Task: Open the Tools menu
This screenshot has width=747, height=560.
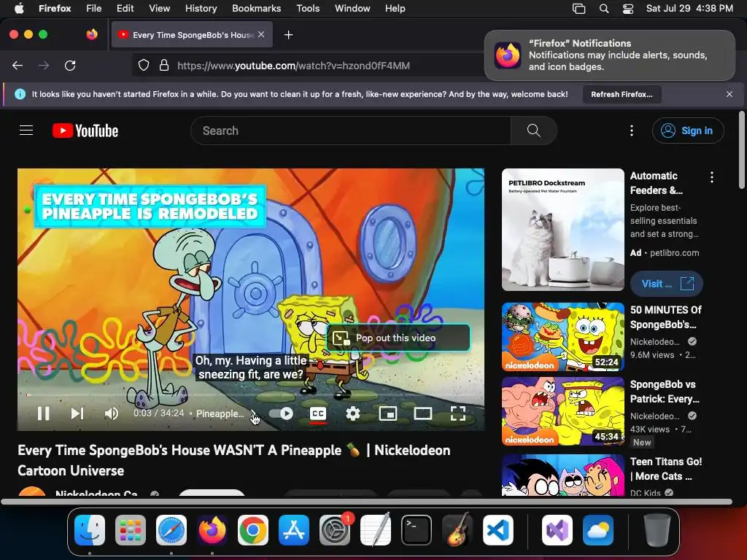Action: (x=308, y=9)
